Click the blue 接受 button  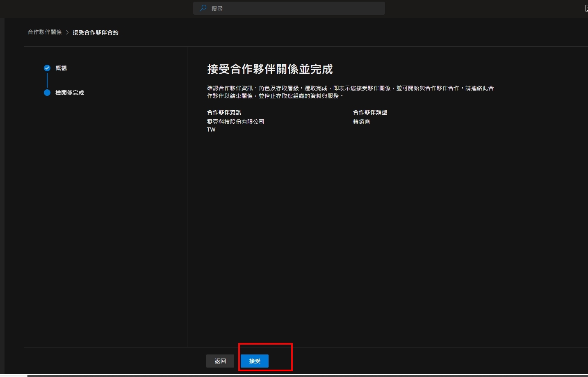[255, 361]
